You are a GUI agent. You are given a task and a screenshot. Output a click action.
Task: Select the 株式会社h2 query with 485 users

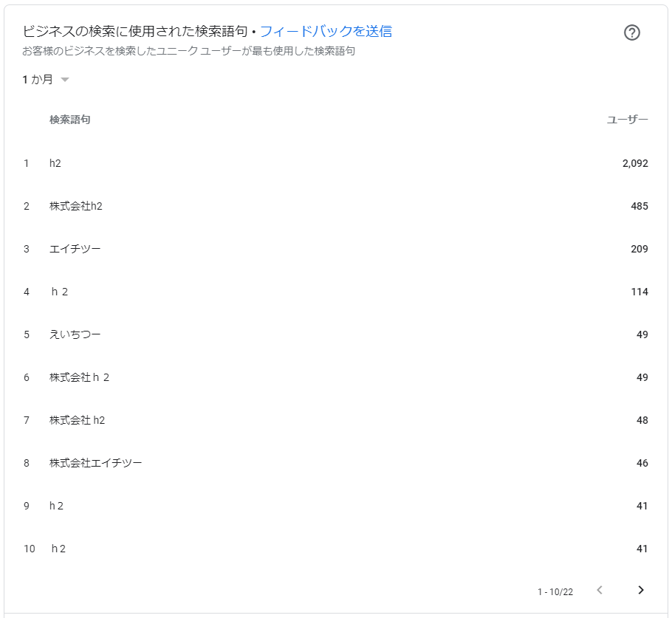point(76,206)
